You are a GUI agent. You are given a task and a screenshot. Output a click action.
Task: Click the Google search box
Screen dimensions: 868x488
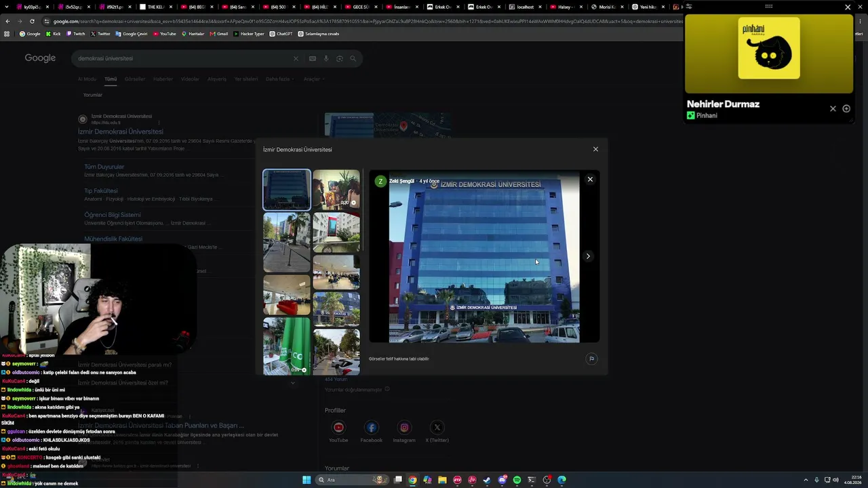pyautogui.click(x=217, y=58)
